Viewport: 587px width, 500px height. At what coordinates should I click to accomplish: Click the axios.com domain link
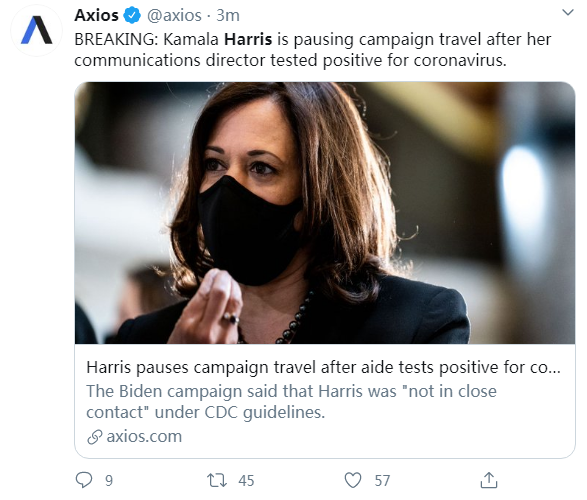(144, 436)
